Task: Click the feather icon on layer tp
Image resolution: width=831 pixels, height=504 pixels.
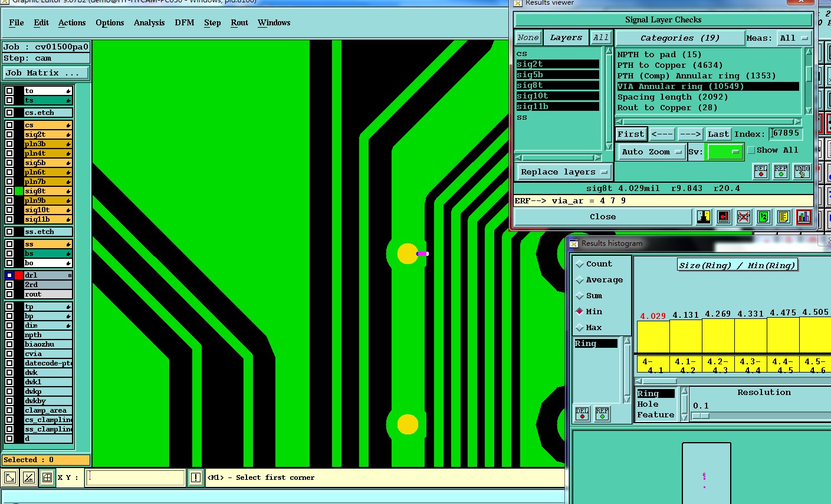Action: (x=68, y=307)
